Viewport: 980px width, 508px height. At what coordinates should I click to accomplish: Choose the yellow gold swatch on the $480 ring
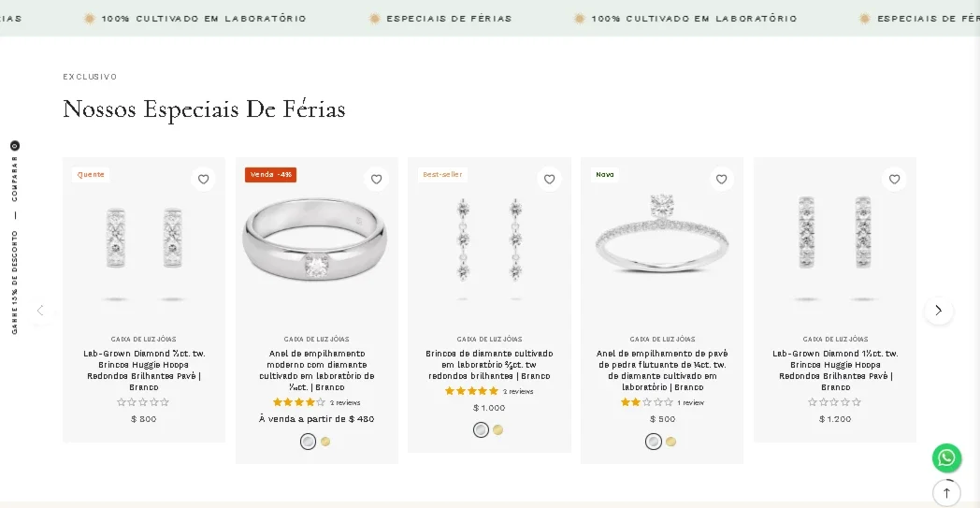coord(325,442)
